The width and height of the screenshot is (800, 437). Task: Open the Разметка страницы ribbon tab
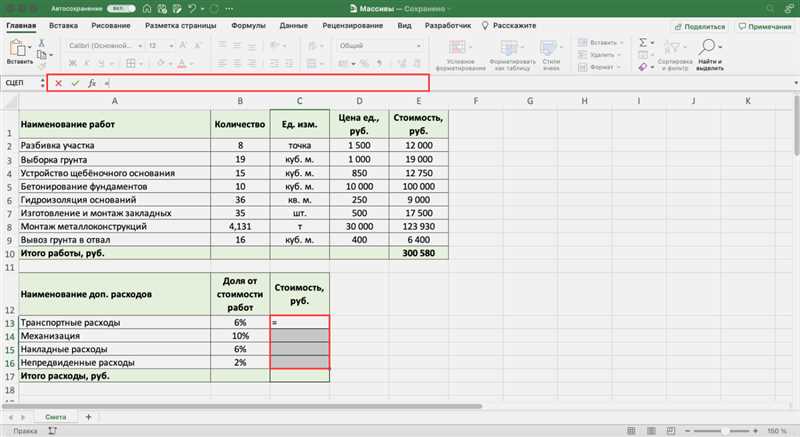point(181,25)
